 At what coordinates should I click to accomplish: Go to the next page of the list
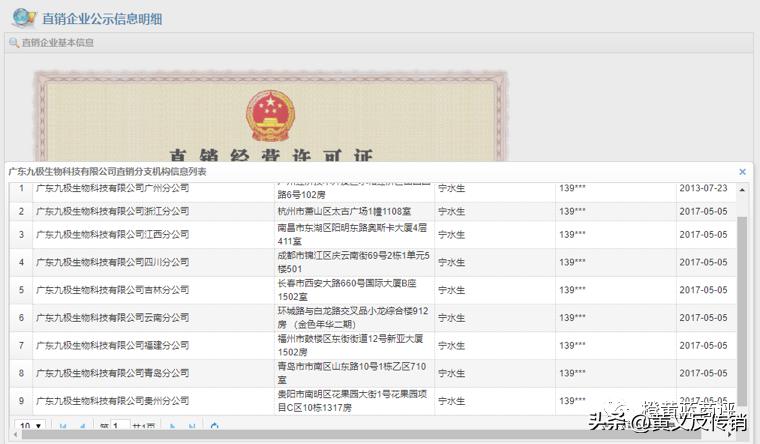coord(173,427)
